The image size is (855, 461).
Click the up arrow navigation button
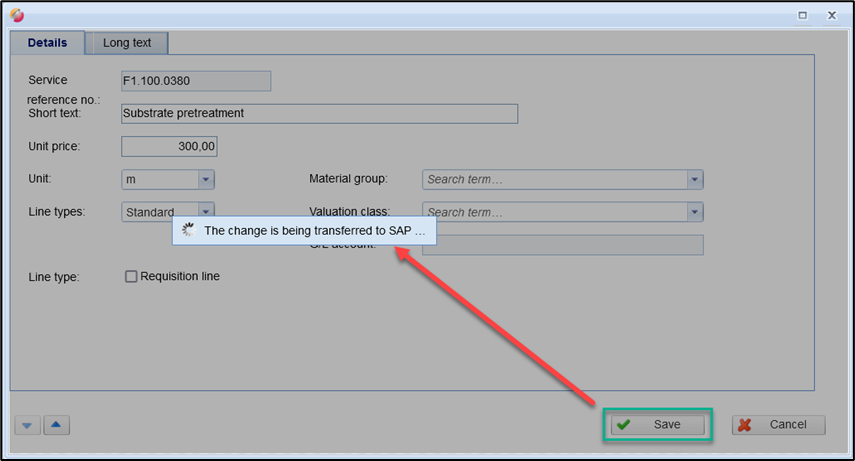point(56,425)
